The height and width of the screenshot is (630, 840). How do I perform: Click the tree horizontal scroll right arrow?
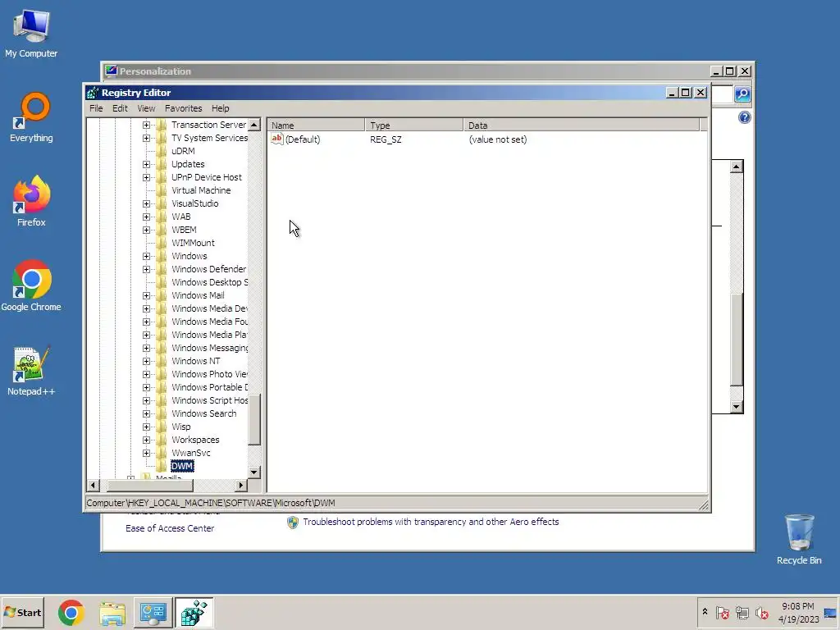pos(241,486)
